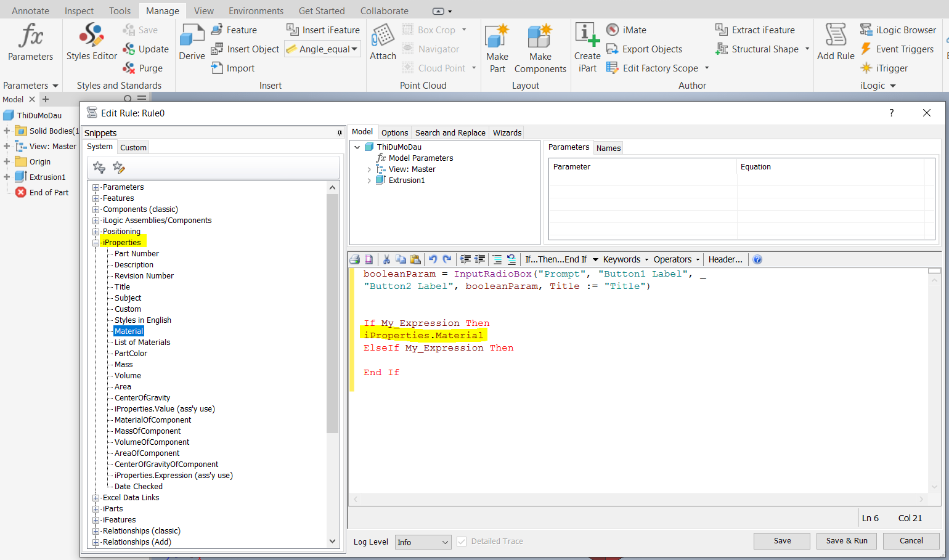This screenshot has height=560, width=949.
Task: Click the Parameters fx icon
Action: pyautogui.click(x=30, y=38)
